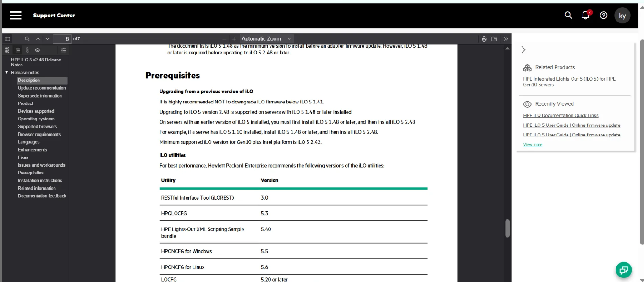Go to next PDF page

(47, 39)
